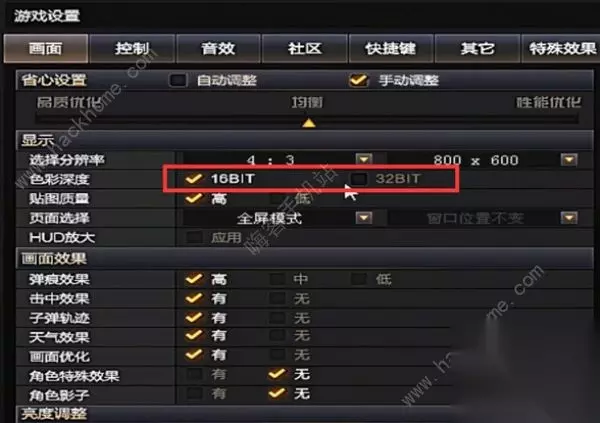Disable 天气效果 by checking 无
The image size is (600, 423).
[277, 336]
